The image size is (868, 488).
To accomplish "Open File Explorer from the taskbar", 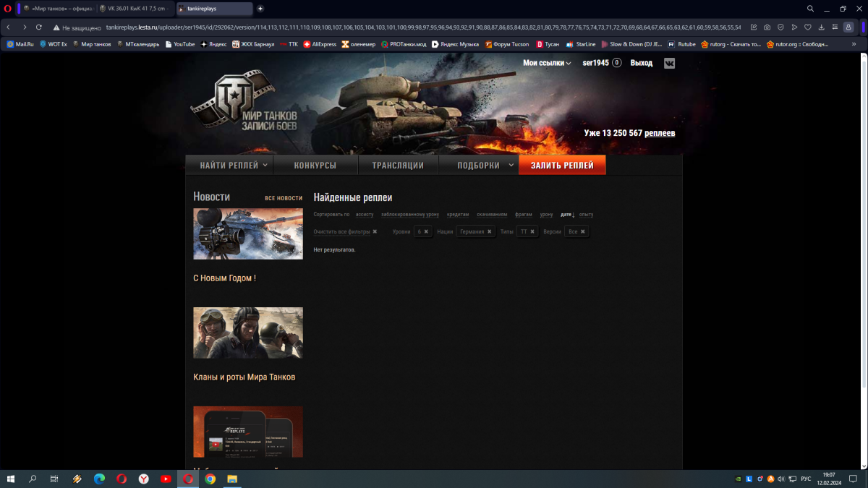I will pos(232,479).
